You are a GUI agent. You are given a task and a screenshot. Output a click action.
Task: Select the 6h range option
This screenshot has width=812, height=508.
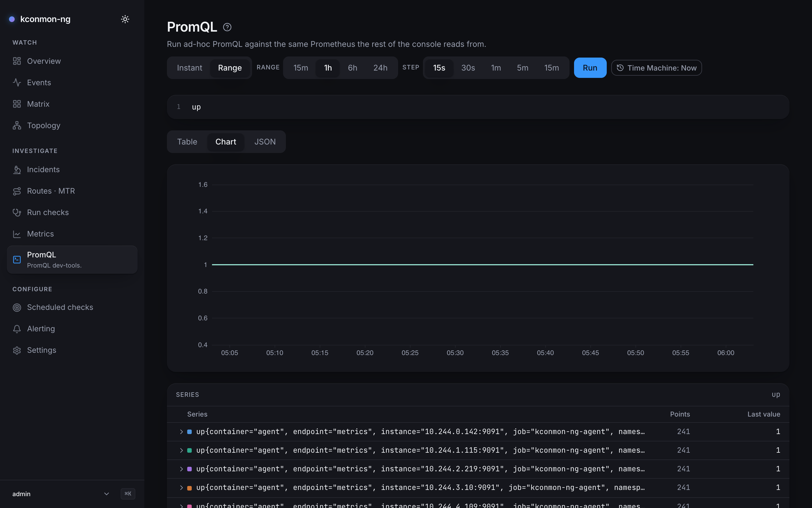(x=352, y=68)
